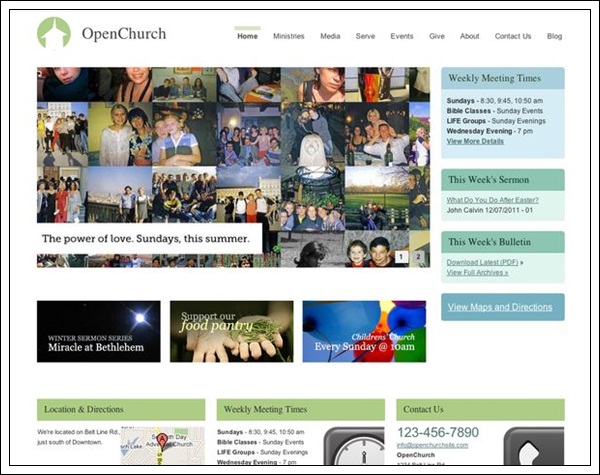Click the John Calvin 12/07/2011 - 01 text
The image size is (600, 475).
(x=489, y=210)
